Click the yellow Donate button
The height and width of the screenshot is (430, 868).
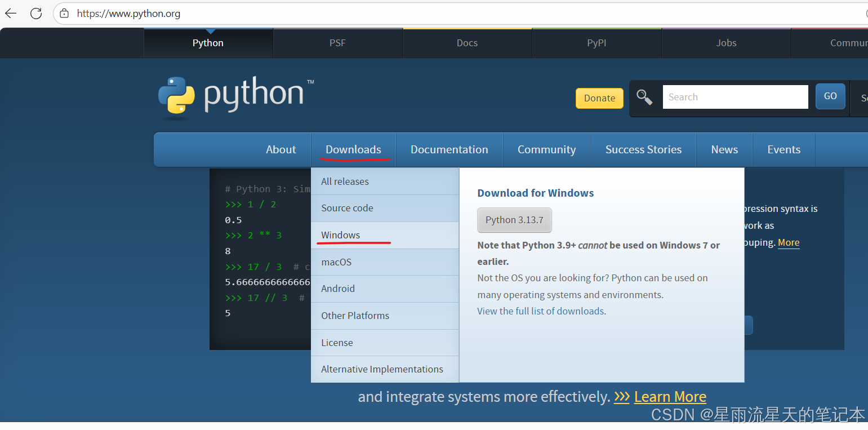[599, 98]
